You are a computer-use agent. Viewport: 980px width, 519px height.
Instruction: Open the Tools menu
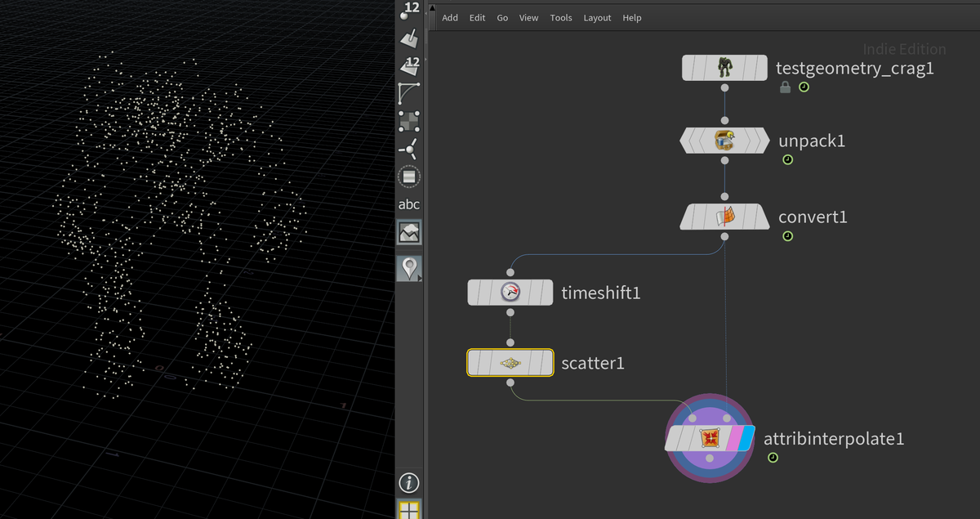pyautogui.click(x=561, y=18)
